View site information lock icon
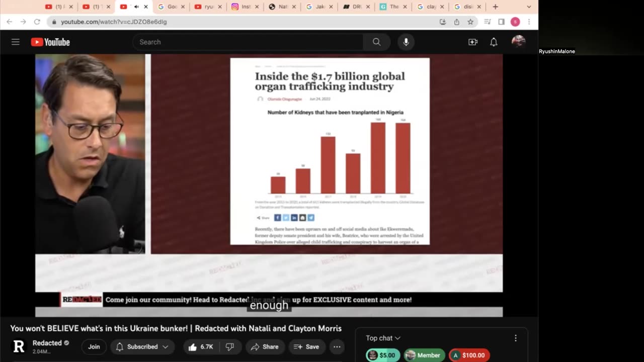The height and width of the screenshot is (362, 644). coord(54,22)
